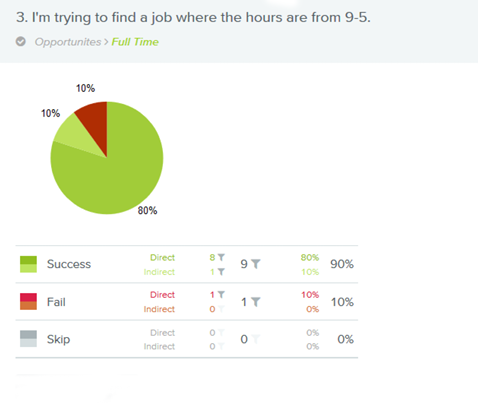Select the Success color swatch
Screen dimensions: 478x412
tap(28, 264)
